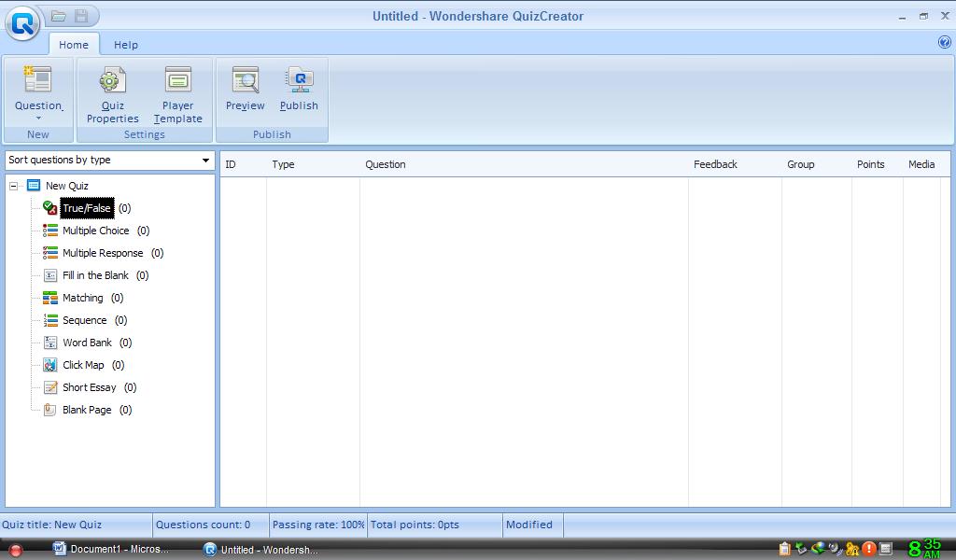The image size is (956, 560).
Task: Publish the quiz
Action: click(299, 89)
